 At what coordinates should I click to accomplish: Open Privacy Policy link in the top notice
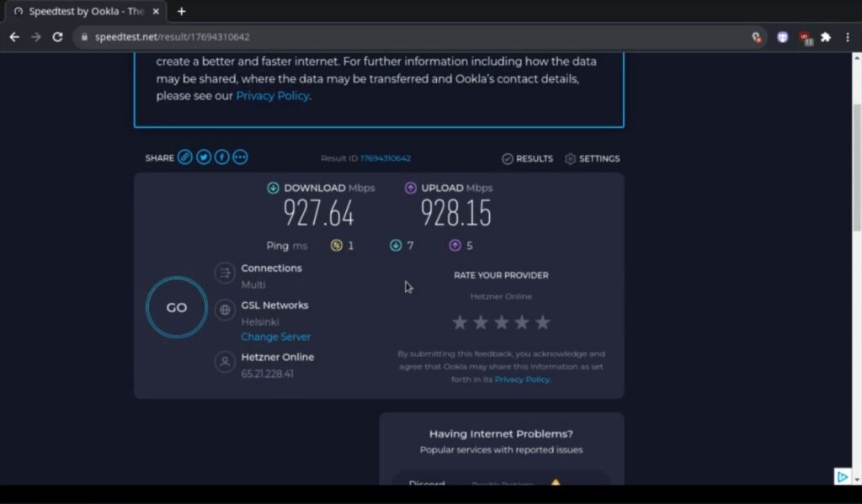(273, 96)
